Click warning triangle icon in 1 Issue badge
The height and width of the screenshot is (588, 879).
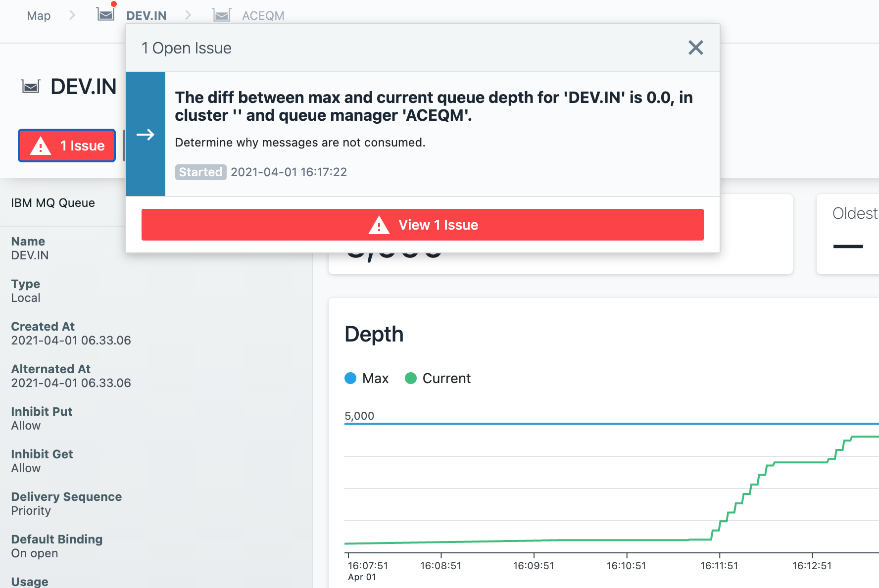pyautogui.click(x=41, y=146)
